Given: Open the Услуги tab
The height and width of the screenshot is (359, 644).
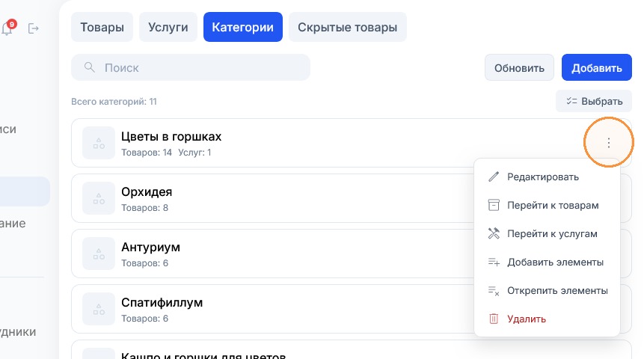Looking at the screenshot, I should pos(168,27).
